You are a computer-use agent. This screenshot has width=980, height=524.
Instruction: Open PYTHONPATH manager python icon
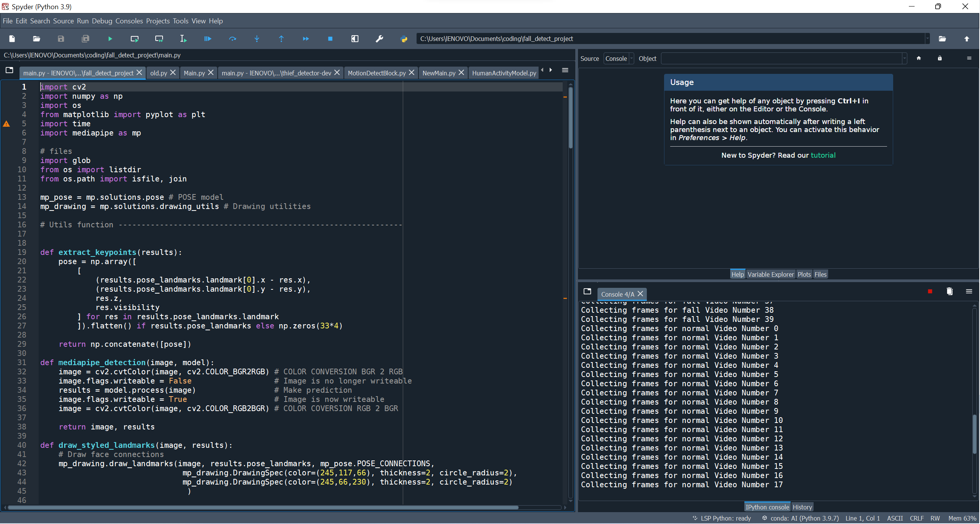point(404,39)
